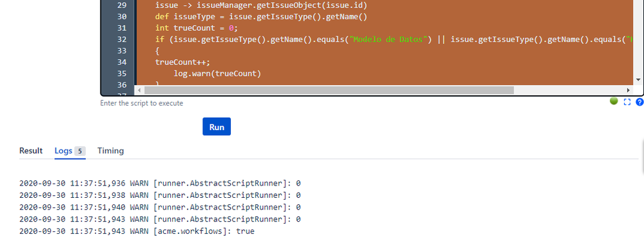The image size is (644, 241).
Task: Click the horizontal scrollbar thumb in editor
Action: point(329,90)
